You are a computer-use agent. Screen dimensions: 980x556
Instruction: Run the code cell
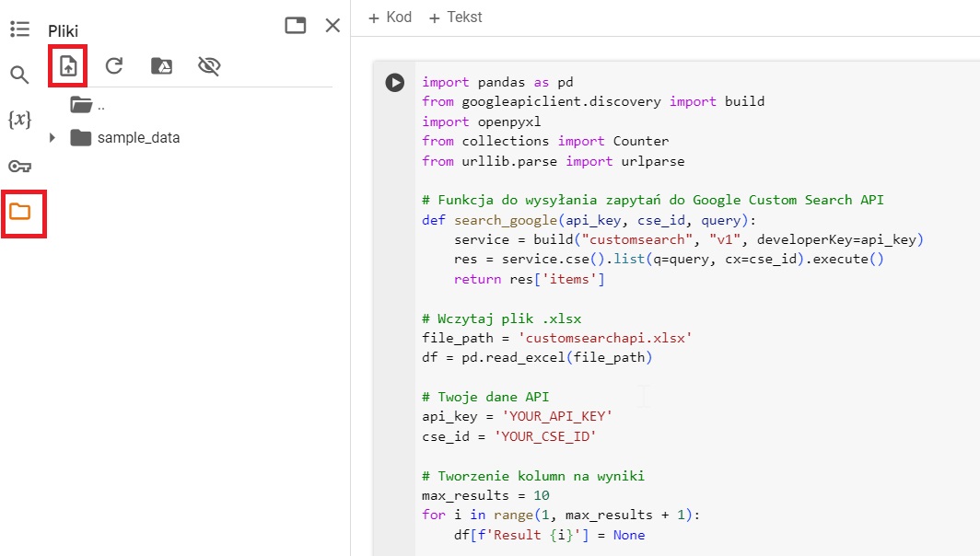[394, 82]
